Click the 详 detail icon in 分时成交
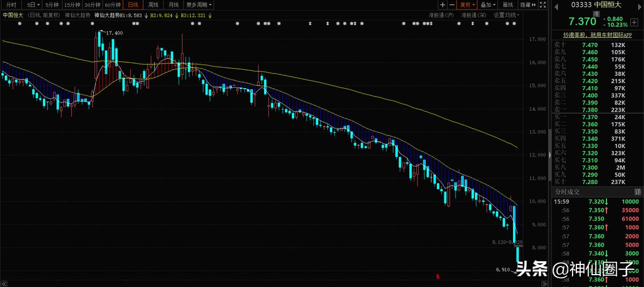 tap(638, 192)
